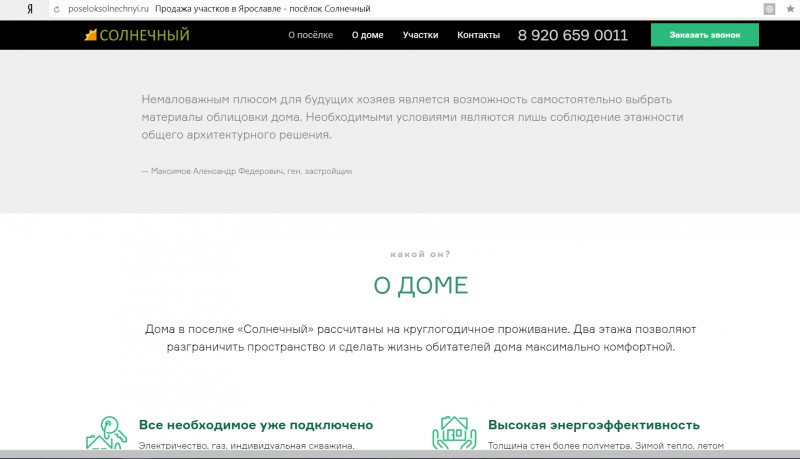Click the Толщина стен более полуметра text
This screenshot has height=459, width=800.
(x=606, y=445)
